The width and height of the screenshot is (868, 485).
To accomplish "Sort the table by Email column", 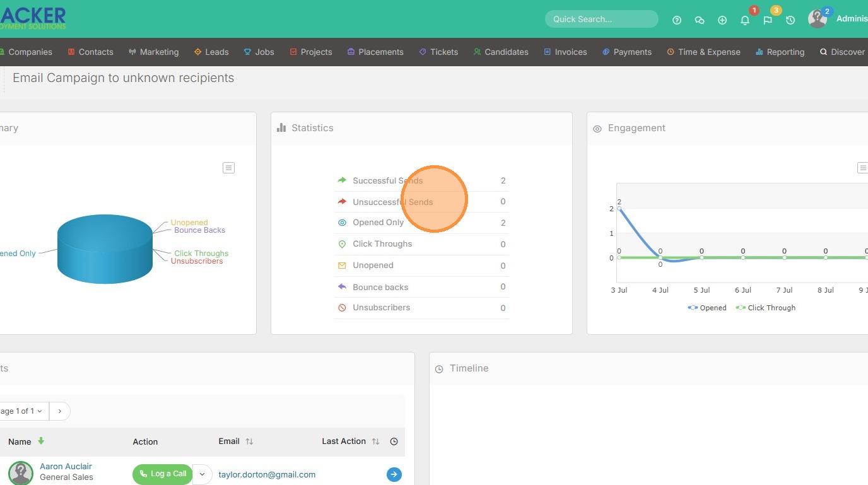I will point(249,441).
